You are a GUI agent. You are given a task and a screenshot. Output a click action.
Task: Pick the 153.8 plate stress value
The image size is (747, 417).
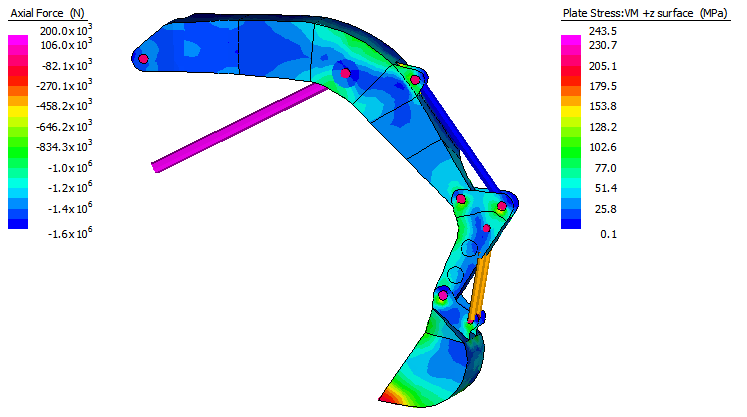pyautogui.click(x=603, y=106)
